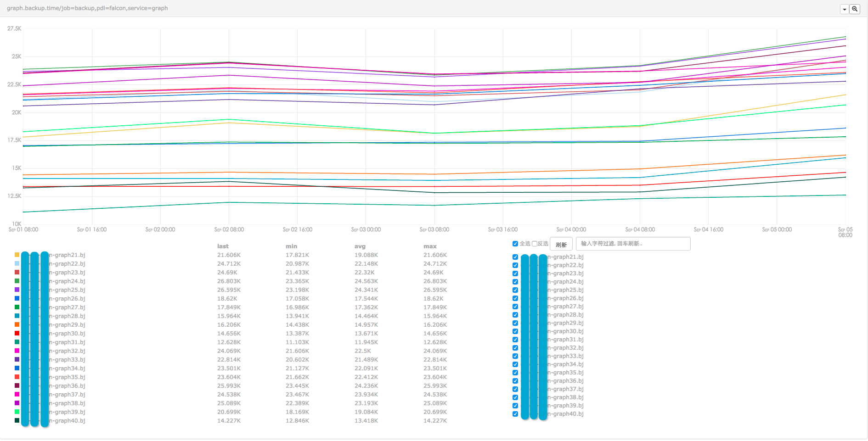Image resolution: width=868 pixels, height=441 pixels.
Task: Select the n-graph35.bj legend label on left
Action: [x=67, y=377]
